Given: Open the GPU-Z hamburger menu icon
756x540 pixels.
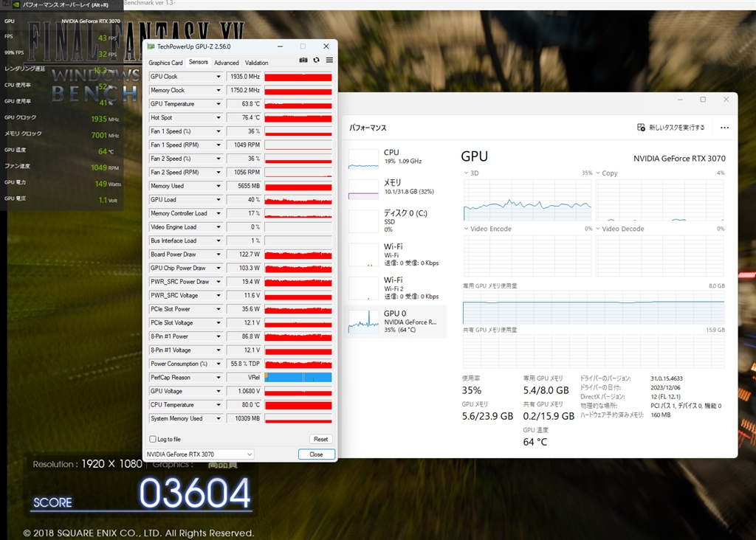Looking at the screenshot, I should (x=329, y=60).
